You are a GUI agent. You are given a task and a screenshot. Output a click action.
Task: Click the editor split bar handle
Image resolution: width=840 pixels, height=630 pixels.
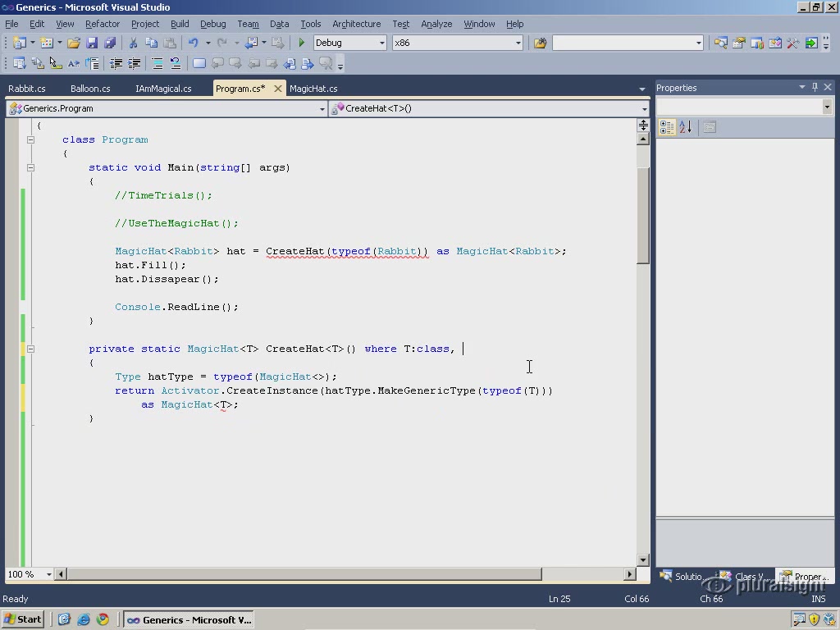click(x=643, y=126)
